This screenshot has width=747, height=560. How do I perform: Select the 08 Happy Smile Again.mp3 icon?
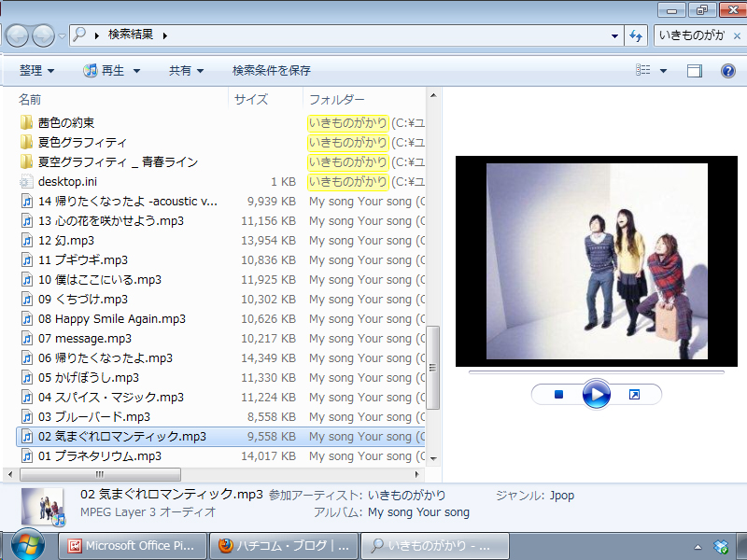click(x=27, y=318)
